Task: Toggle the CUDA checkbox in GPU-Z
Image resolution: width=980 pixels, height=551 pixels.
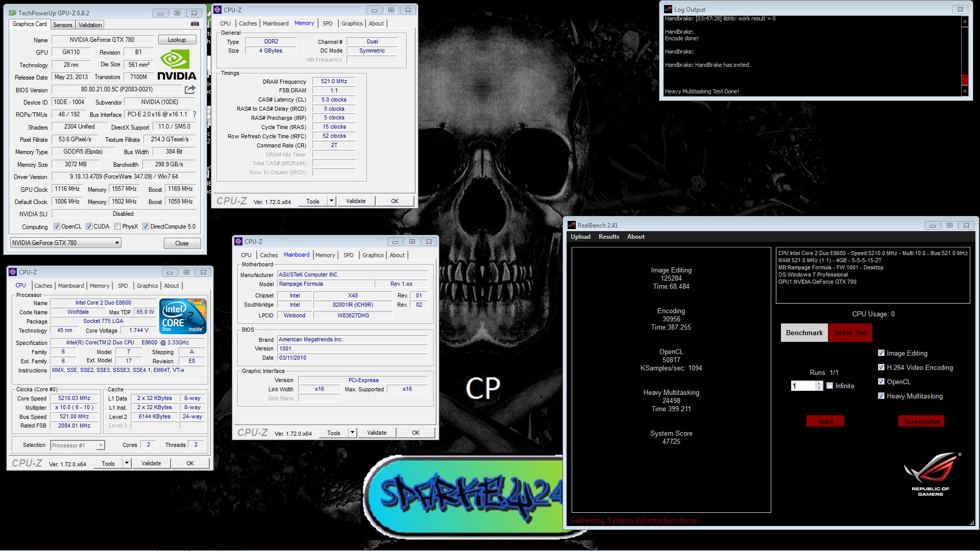Action: coord(89,227)
